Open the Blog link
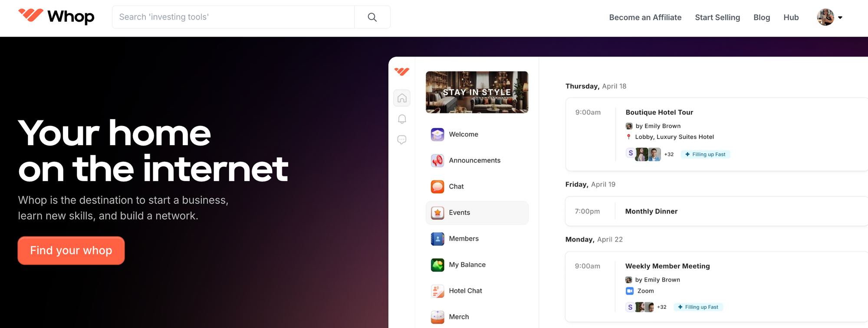This screenshot has height=328, width=868. click(x=762, y=17)
